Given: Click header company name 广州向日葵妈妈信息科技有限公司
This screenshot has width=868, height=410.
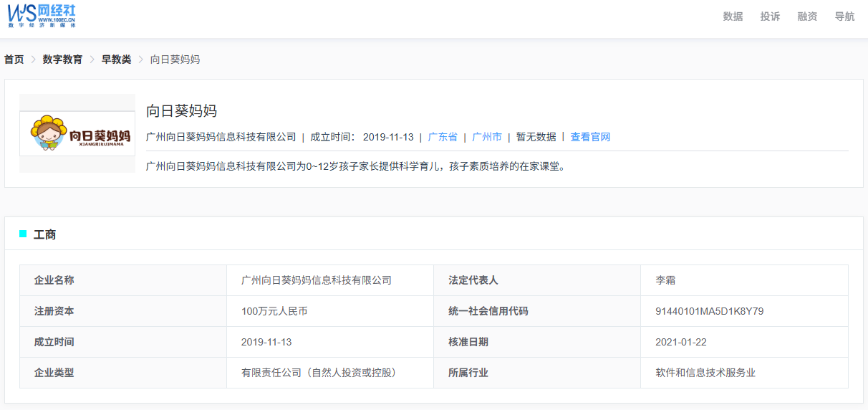Looking at the screenshot, I should tap(221, 137).
